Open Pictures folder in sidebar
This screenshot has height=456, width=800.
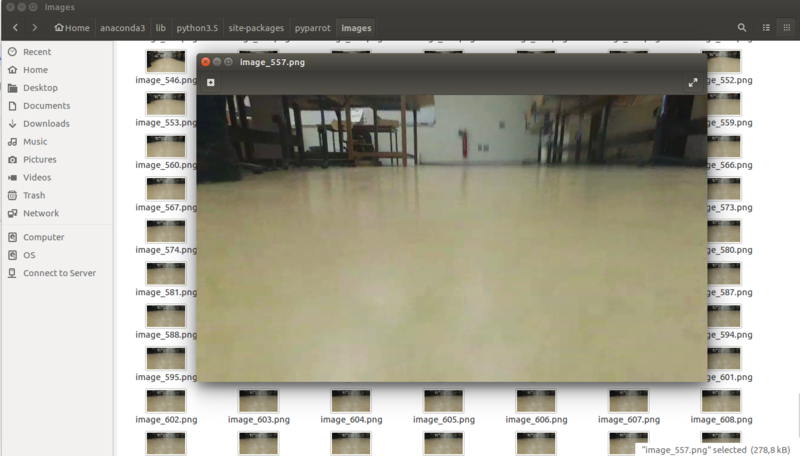[x=40, y=160]
